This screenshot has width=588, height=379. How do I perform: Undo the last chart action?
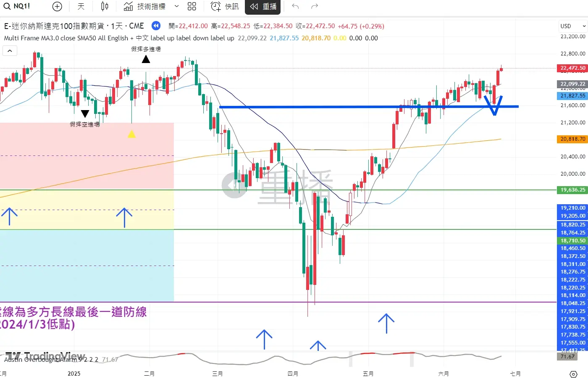click(x=295, y=6)
